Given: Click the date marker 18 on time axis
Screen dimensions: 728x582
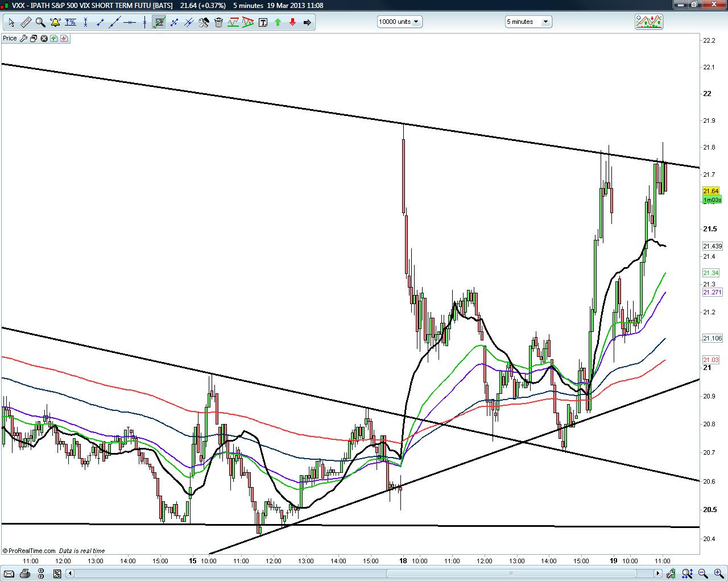Looking at the screenshot, I should click(x=403, y=561).
